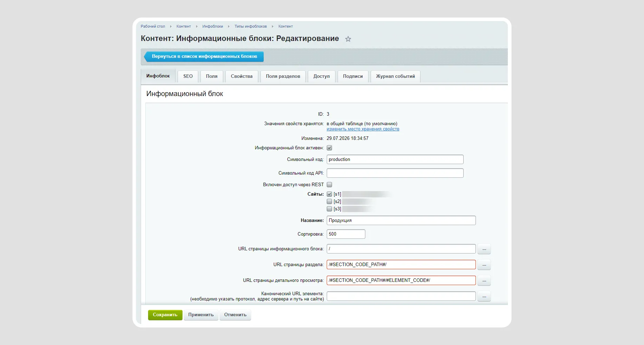
Task: Open the Свойства tab
Action: click(x=241, y=76)
